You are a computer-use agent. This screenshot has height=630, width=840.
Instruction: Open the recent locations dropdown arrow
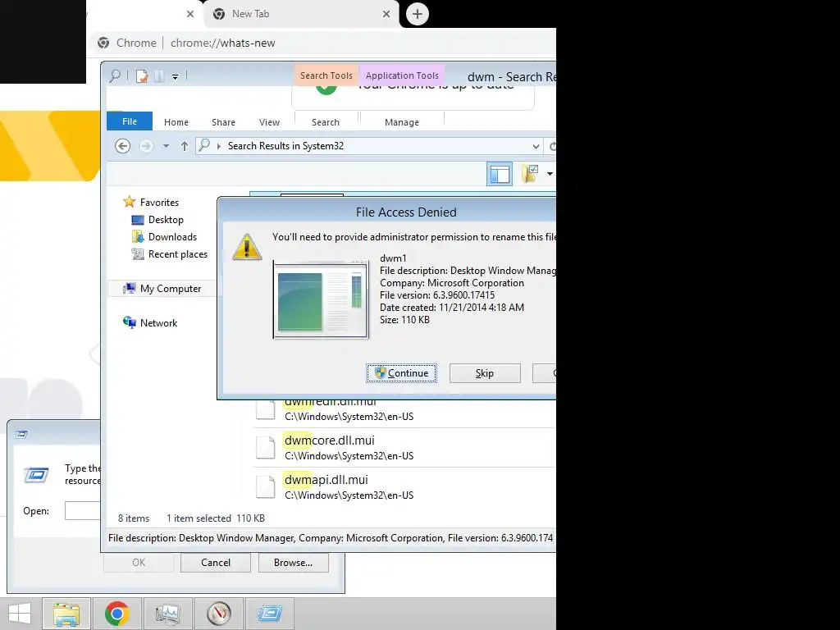(166, 146)
